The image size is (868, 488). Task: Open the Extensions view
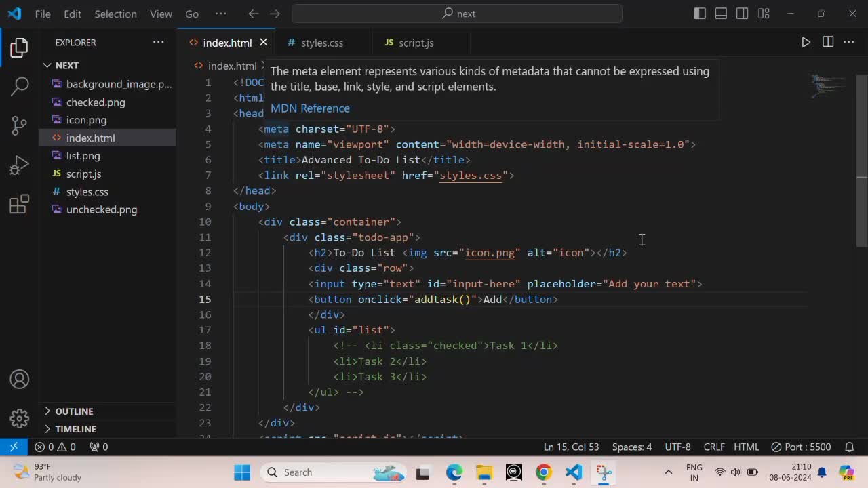pos(20,204)
